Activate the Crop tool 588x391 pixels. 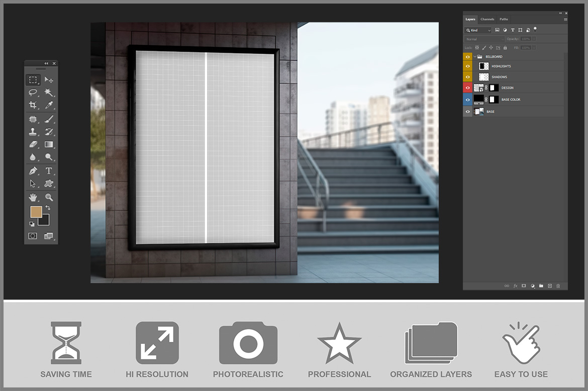(33, 105)
